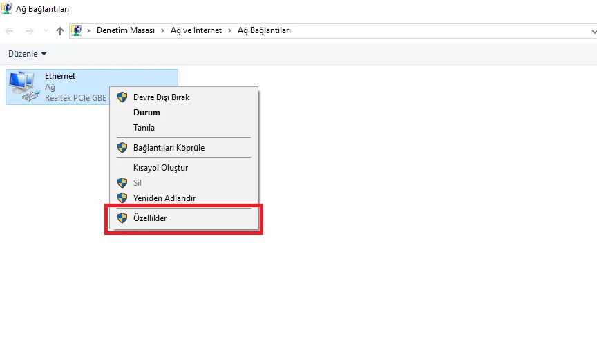Open the Düzenle dropdown menu
Screen dimensions: 597x364
28,54
